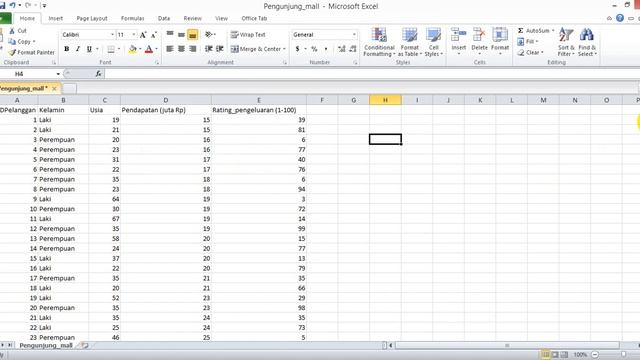Open the AutoSum dropdown arrow
Screen dimensions: 640x360
553,31
